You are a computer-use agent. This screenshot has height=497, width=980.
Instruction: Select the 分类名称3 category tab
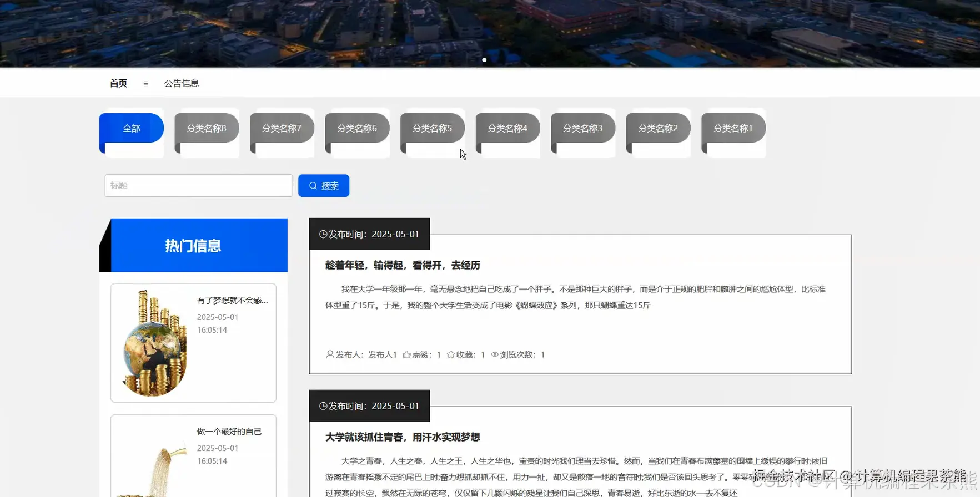[x=583, y=128]
